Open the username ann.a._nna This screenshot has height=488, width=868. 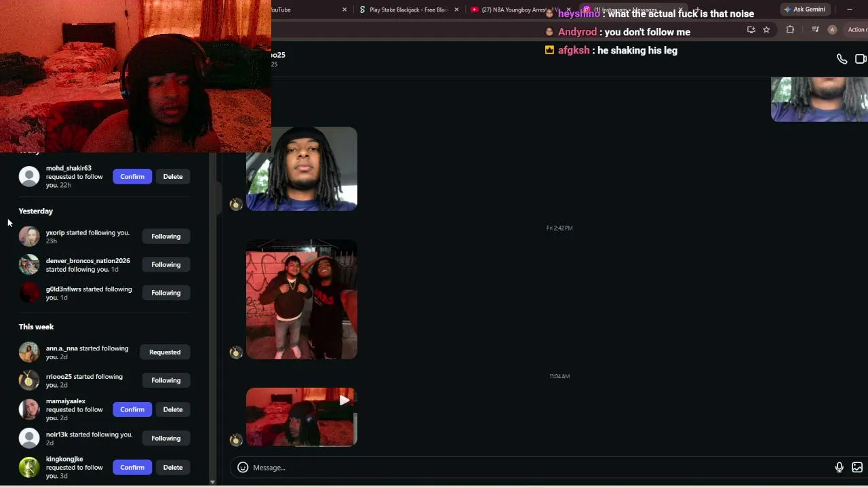click(x=62, y=348)
